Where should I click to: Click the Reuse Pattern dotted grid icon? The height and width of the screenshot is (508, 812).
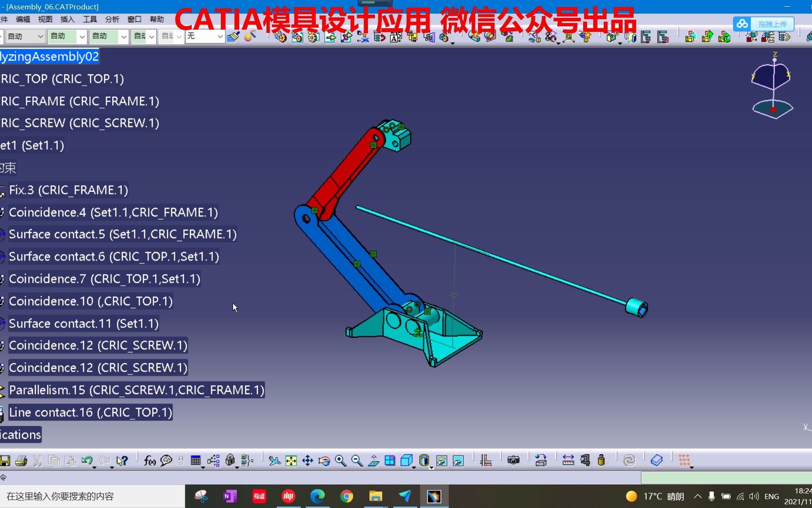tap(684, 460)
